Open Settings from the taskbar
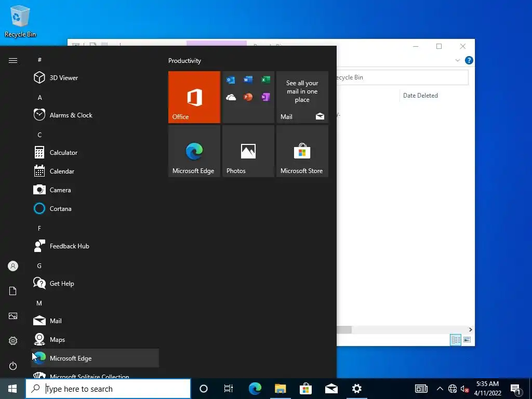Screen dimensions: 532x399 [x=356, y=389]
